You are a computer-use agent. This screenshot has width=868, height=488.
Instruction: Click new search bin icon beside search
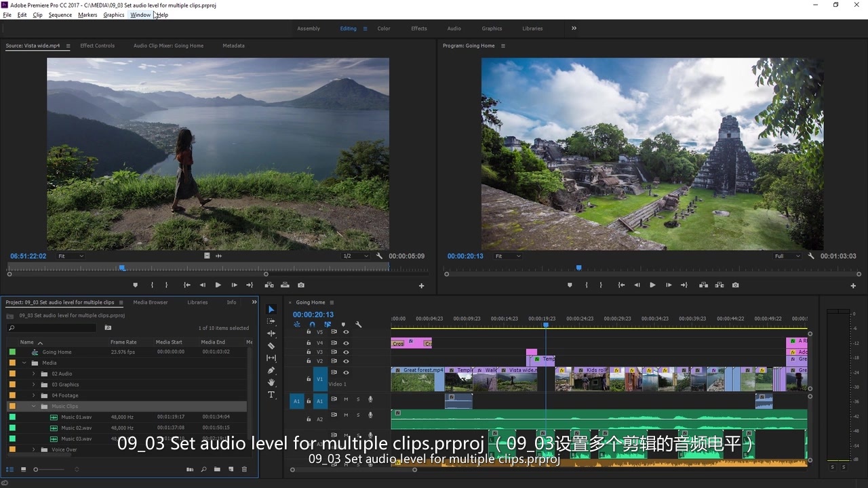point(108,328)
